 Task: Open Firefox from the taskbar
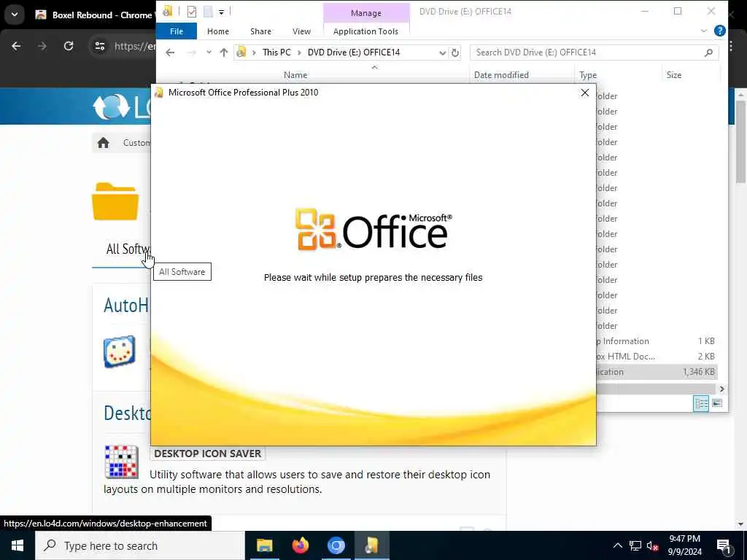pyautogui.click(x=300, y=545)
